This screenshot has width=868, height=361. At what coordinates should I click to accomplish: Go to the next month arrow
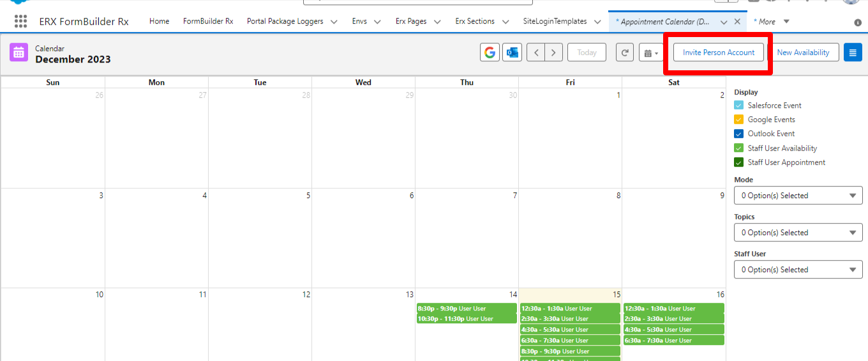pyautogui.click(x=553, y=52)
